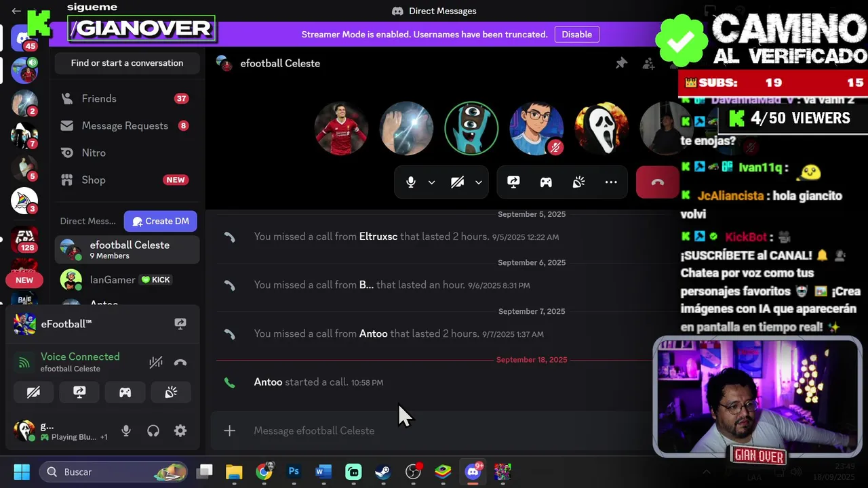Start an activity with gamepad icon
This screenshot has width=868, height=488.
546,182
